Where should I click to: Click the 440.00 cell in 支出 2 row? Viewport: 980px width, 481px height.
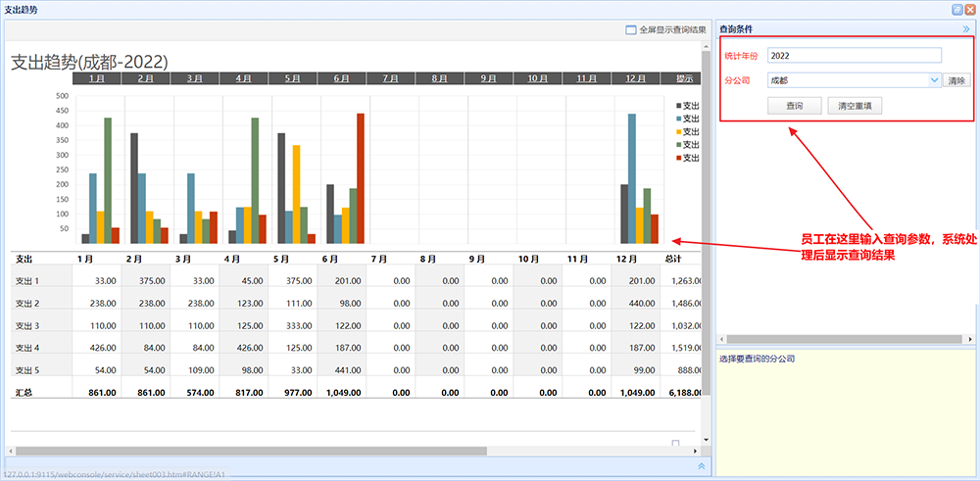coord(644,304)
